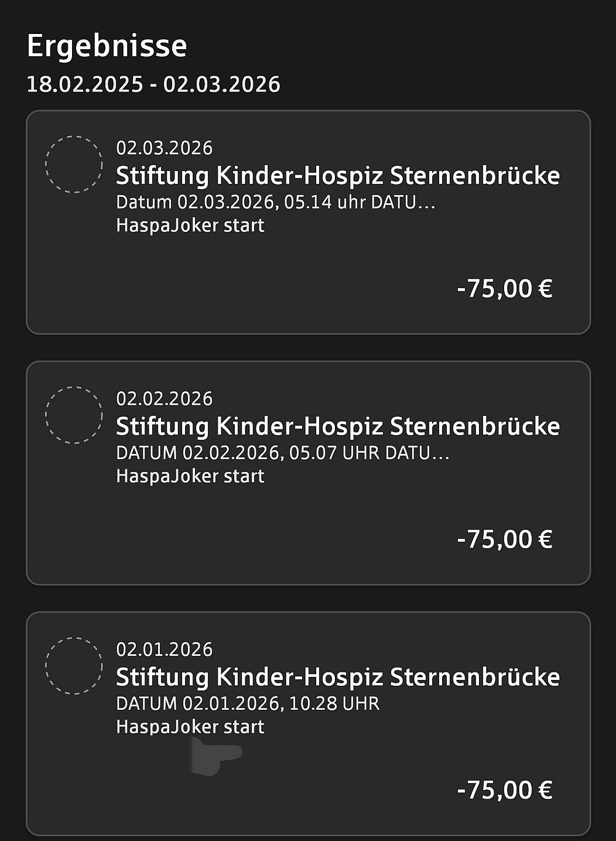Click the 02.02.2026 date label

point(164,399)
